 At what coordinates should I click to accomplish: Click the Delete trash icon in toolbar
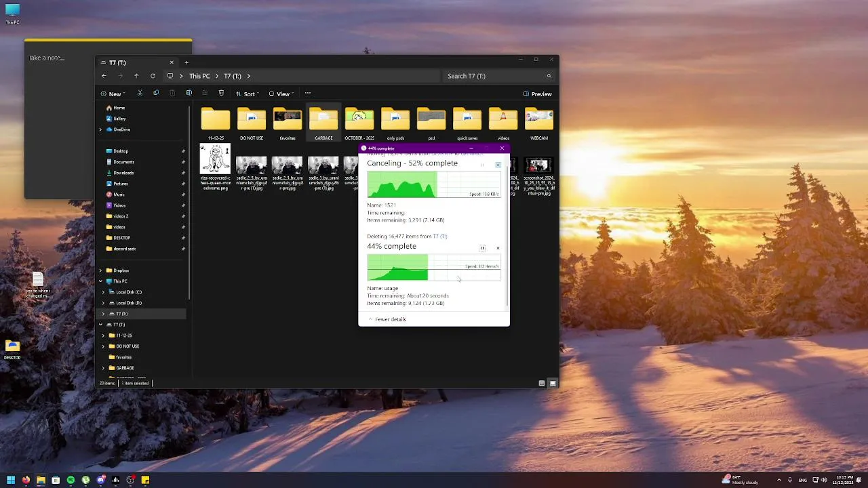click(221, 94)
